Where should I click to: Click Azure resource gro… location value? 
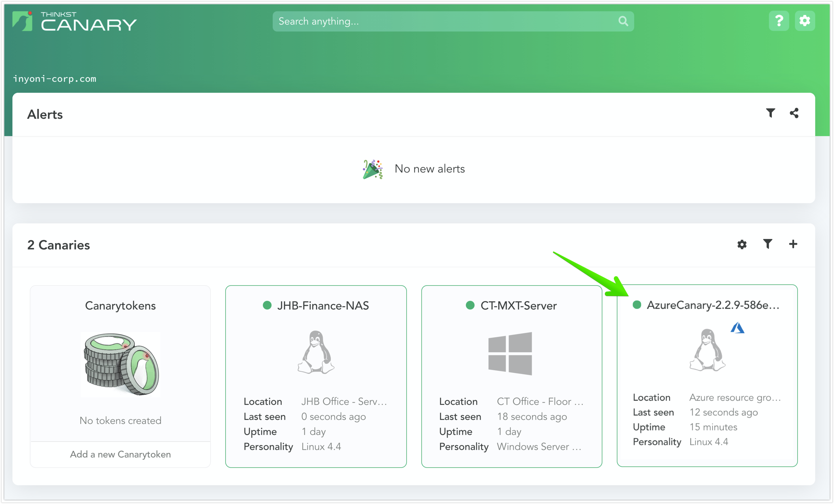pos(735,398)
